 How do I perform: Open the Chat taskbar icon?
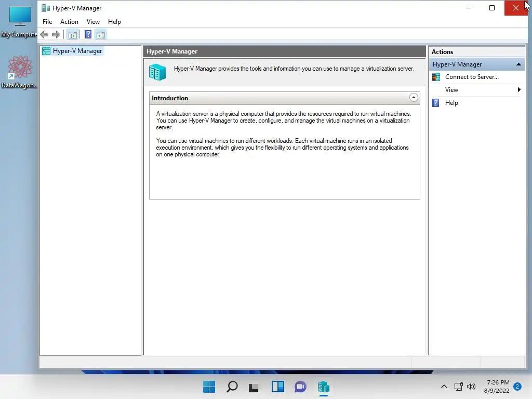click(300, 387)
